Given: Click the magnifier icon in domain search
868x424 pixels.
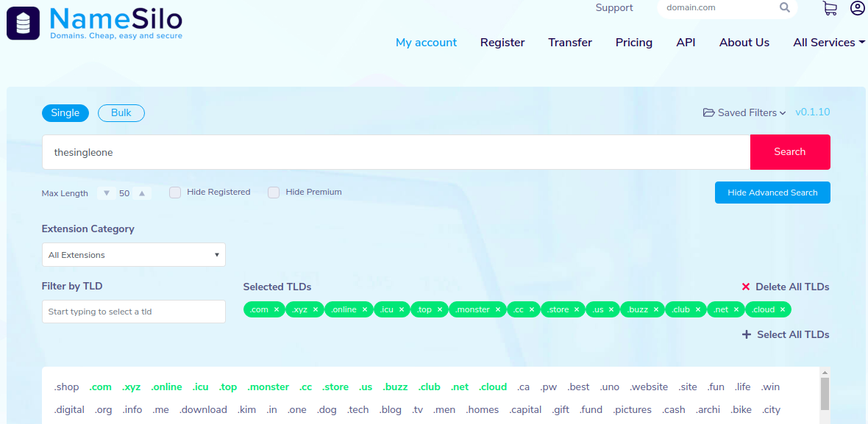Looking at the screenshot, I should pyautogui.click(x=785, y=8).
